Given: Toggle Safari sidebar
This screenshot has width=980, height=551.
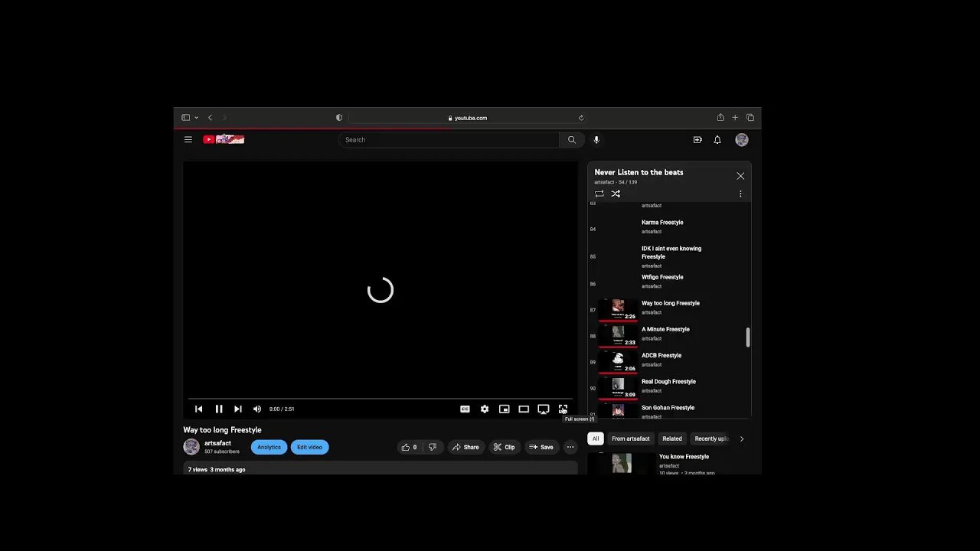Looking at the screenshot, I should tap(185, 118).
